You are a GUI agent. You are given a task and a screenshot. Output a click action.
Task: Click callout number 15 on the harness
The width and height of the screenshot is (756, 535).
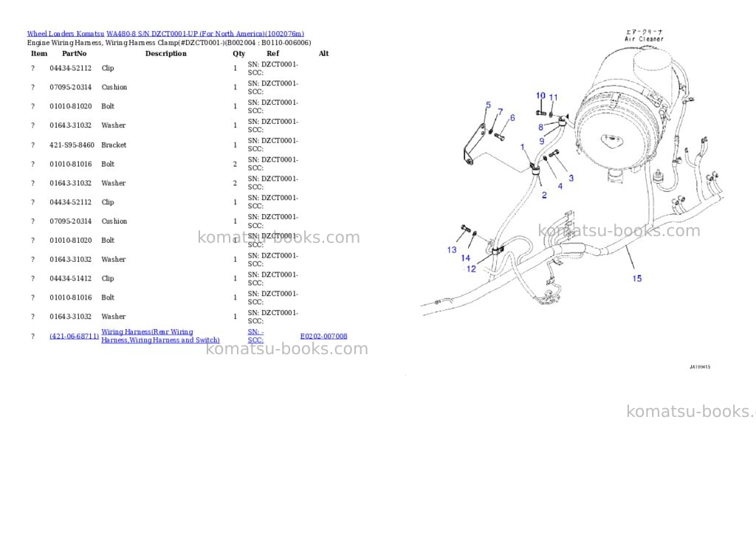(x=637, y=279)
